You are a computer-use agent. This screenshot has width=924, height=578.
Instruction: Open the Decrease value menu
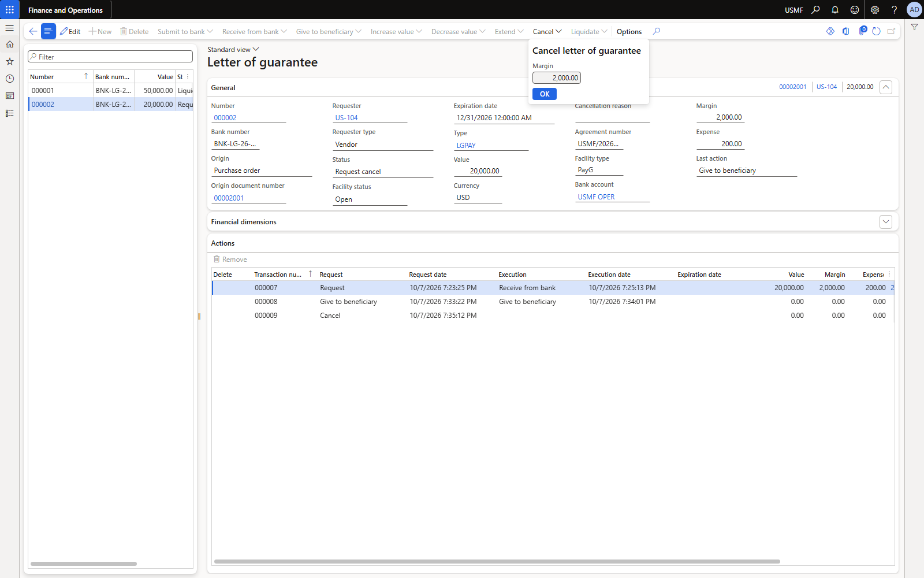tap(459, 32)
